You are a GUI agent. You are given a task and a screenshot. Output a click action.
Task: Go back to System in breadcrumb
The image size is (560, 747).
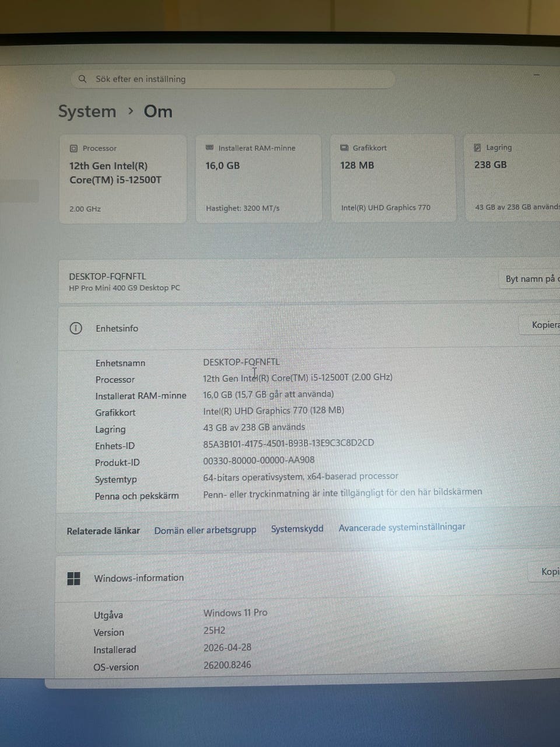coord(87,111)
